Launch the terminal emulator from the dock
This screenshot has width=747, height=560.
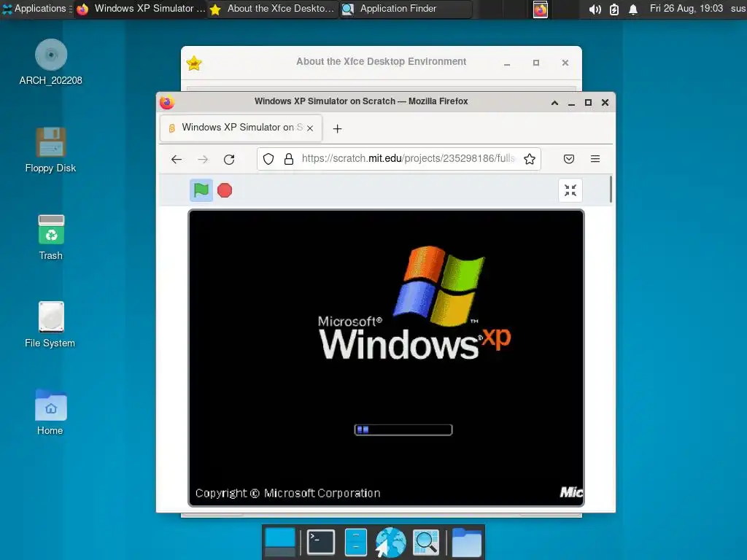pos(321,542)
